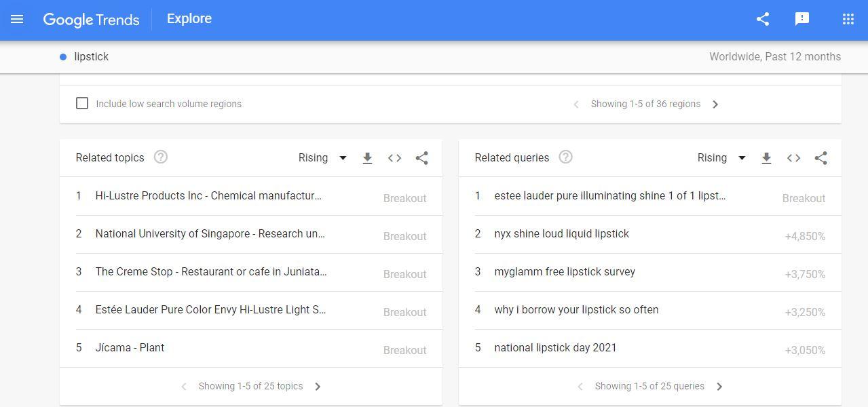868x407 pixels.
Task: Share the Related topics card
Action: (421, 158)
